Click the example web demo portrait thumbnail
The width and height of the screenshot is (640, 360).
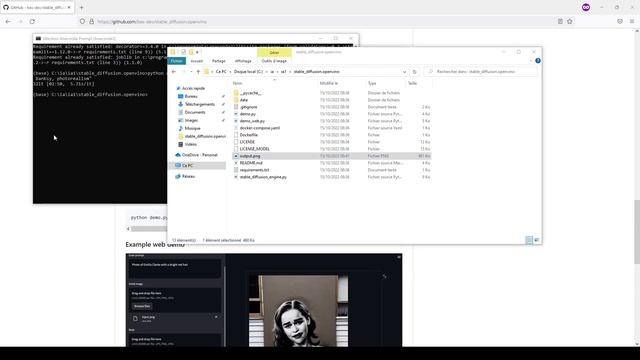(x=298, y=311)
